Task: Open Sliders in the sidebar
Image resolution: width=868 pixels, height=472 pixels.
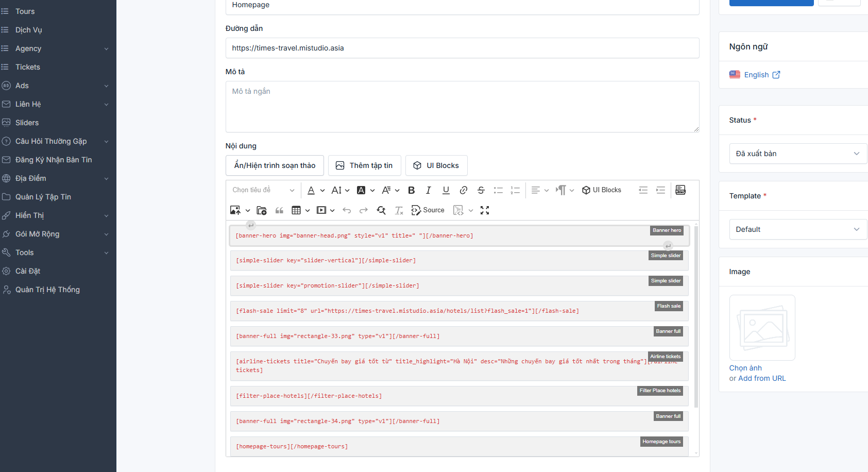Action: (27, 123)
